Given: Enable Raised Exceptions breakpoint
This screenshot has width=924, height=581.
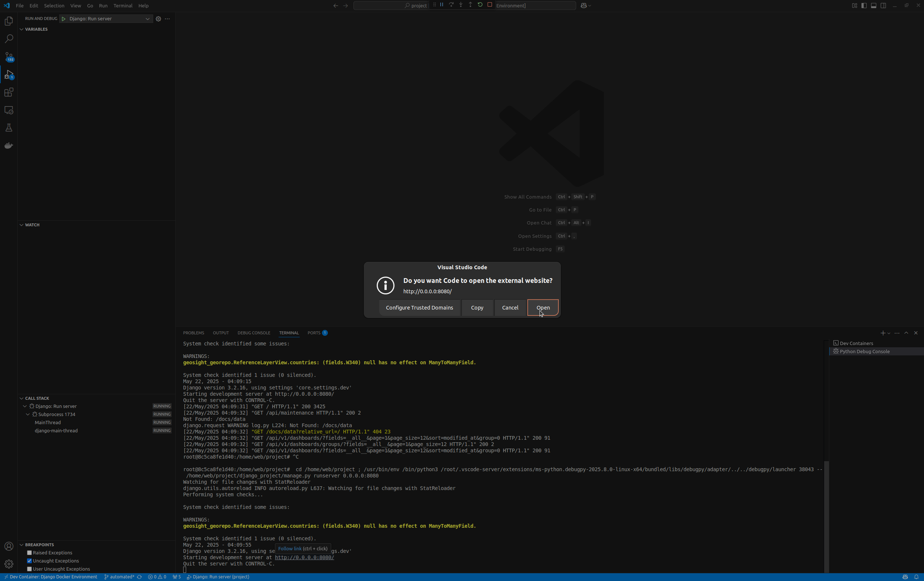Looking at the screenshot, I should (29, 553).
